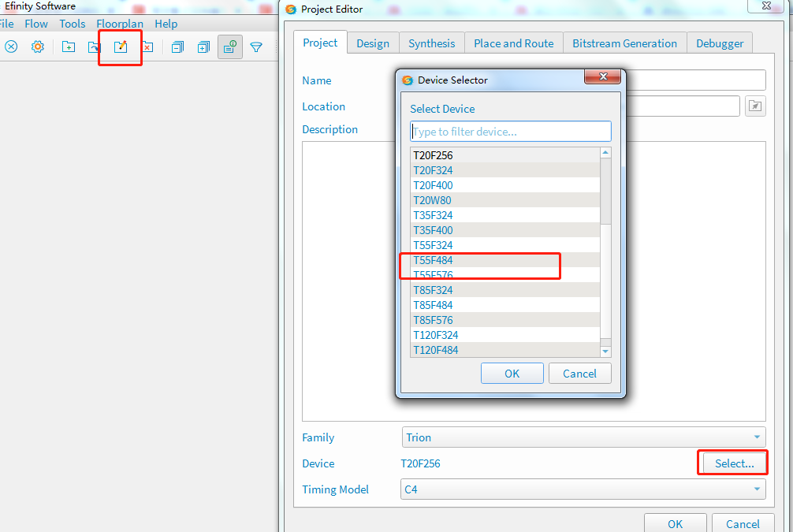Open the Floorplan menu
The image size is (793, 532).
click(120, 24)
